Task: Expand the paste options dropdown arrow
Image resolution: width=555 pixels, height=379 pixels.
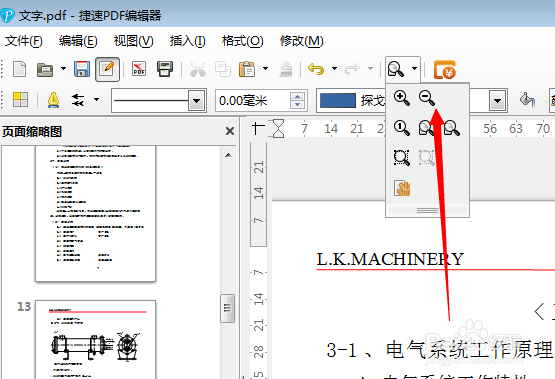Action: point(265,68)
